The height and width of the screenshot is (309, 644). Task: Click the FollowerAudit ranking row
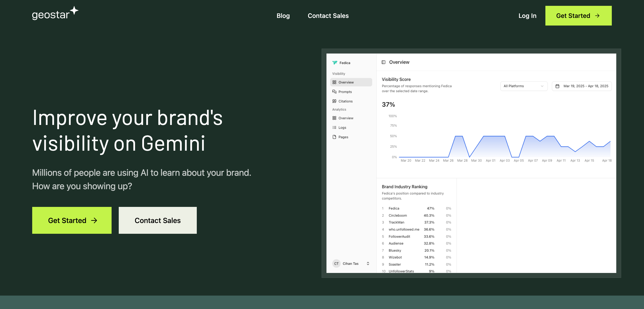[x=416, y=236]
